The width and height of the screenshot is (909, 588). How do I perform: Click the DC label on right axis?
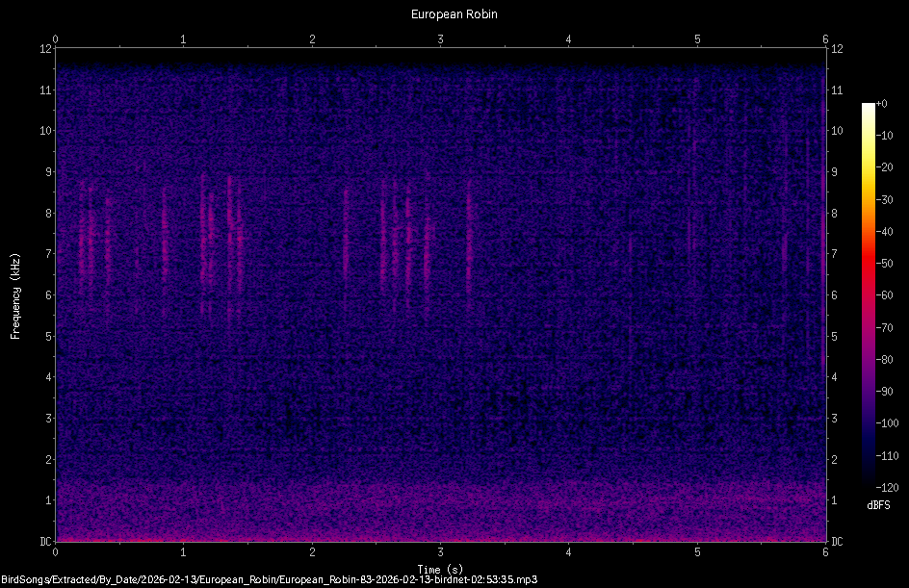pyautogui.click(x=837, y=541)
